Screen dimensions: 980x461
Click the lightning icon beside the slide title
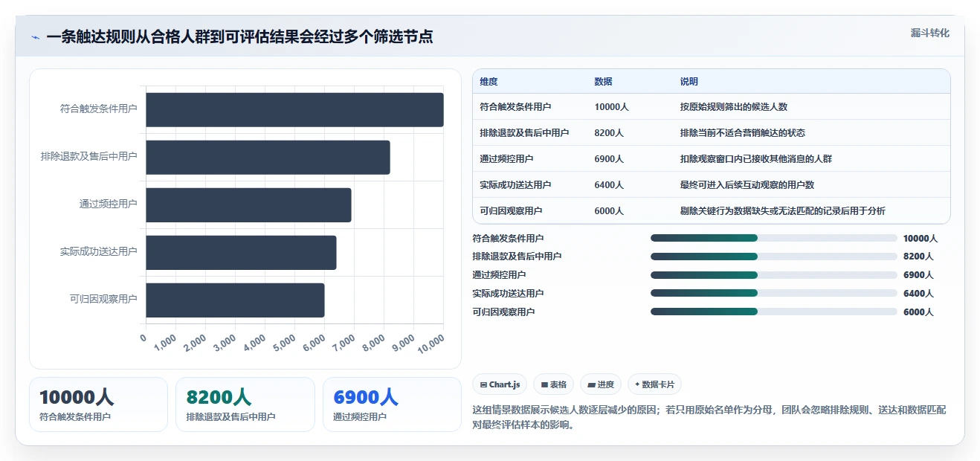click(36, 37)
